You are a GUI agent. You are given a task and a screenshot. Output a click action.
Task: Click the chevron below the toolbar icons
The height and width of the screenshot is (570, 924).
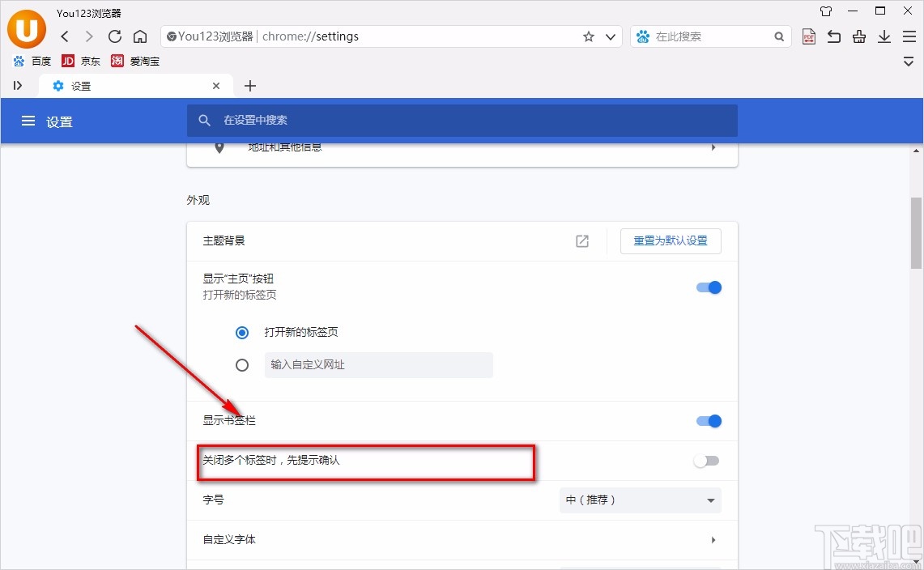pyautogui.click(x=908, y=61)
